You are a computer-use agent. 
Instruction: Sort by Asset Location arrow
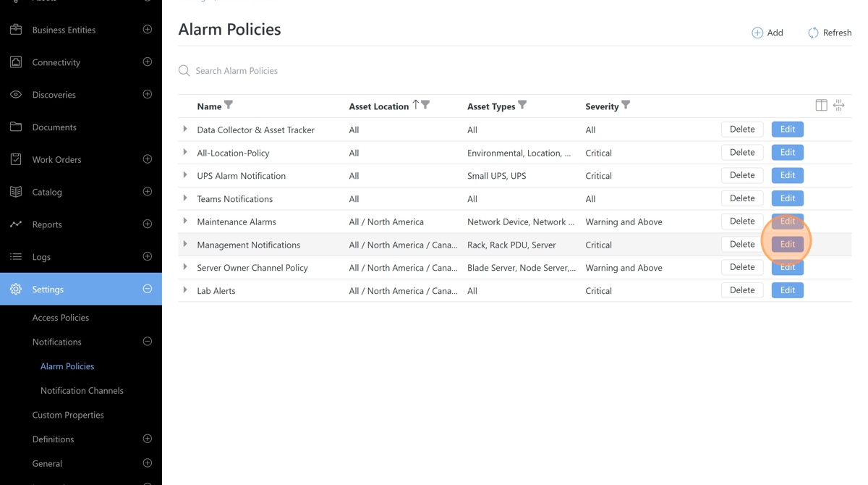(416, 105)
